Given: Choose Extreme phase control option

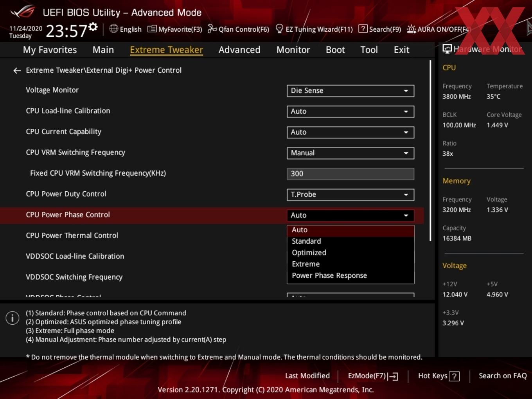Looking at the screenshot, I should pyautogui.click(x=350, y=264).
